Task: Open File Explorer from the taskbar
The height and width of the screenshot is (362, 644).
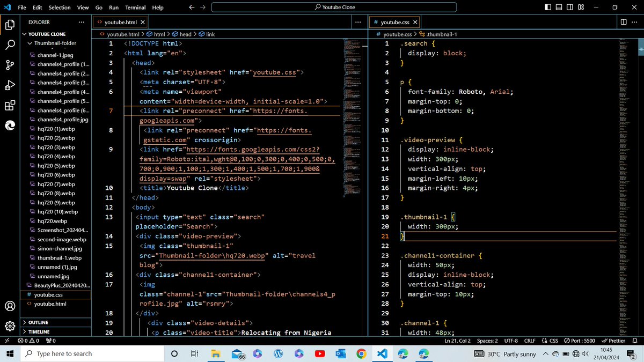Action: coord(216,354)
